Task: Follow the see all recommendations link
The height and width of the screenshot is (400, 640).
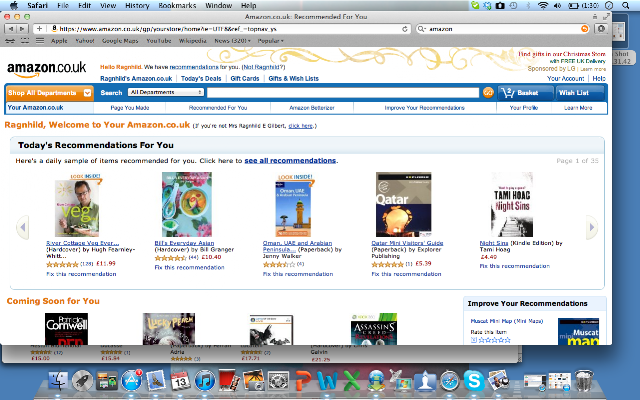Action: point(290,161)
